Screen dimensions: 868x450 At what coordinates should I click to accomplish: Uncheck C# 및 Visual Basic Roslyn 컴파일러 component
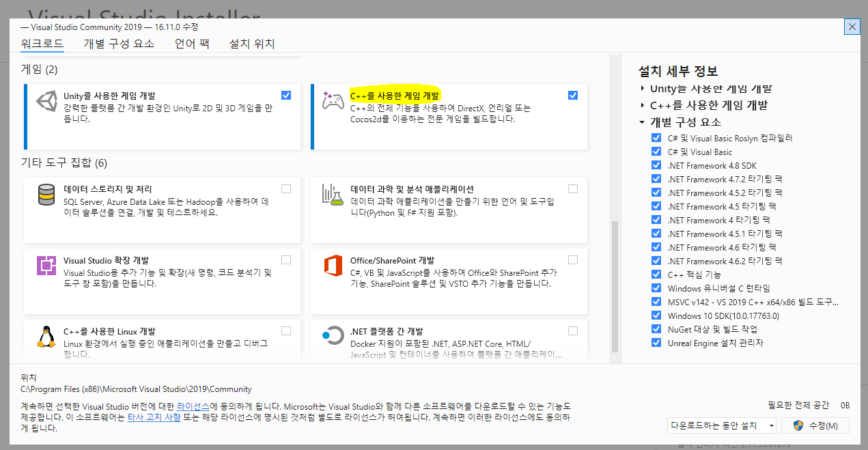tap(656, 138)
